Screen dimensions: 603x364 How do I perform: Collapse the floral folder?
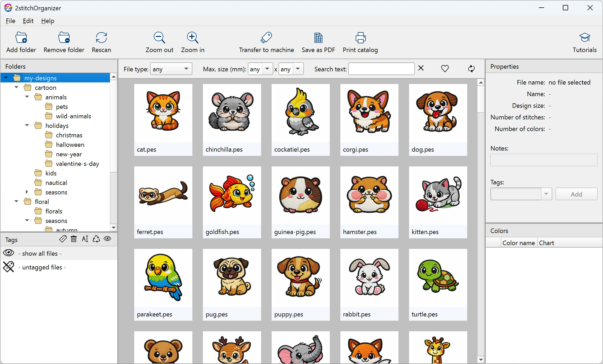click(x=17, y=202)
